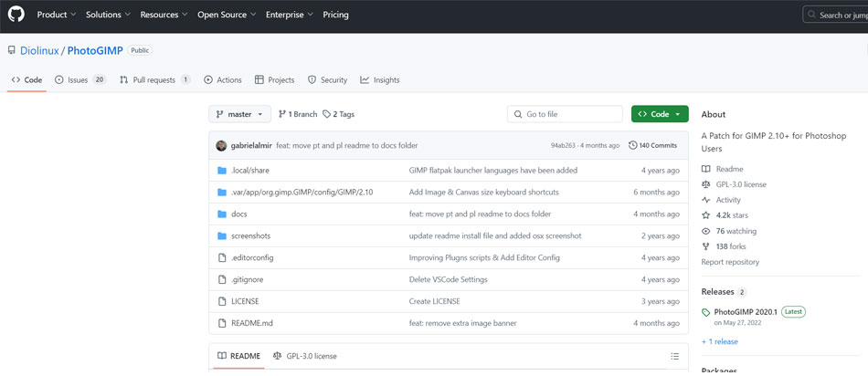Open the Diolinux owner profile link

tap(39, 51)
